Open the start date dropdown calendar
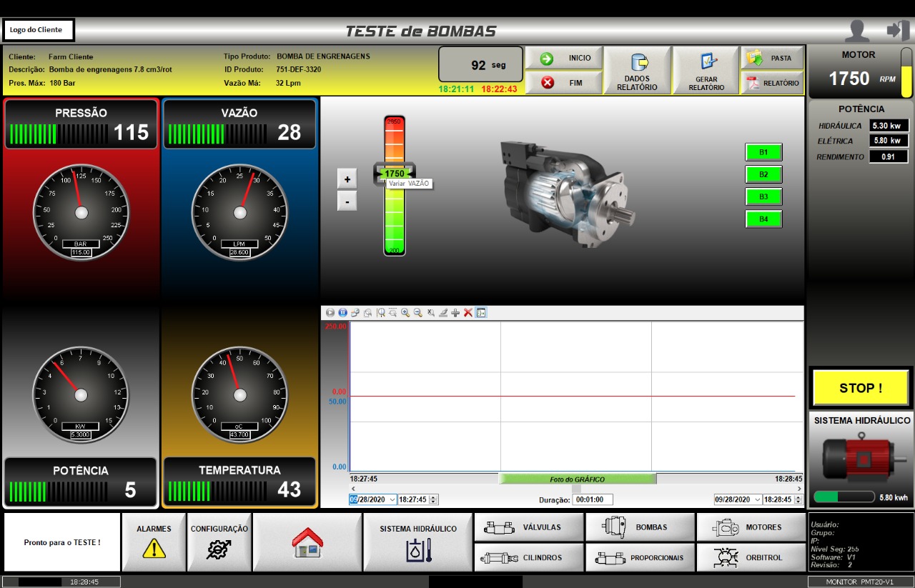915x588 pixels. (x=392, y=499)
